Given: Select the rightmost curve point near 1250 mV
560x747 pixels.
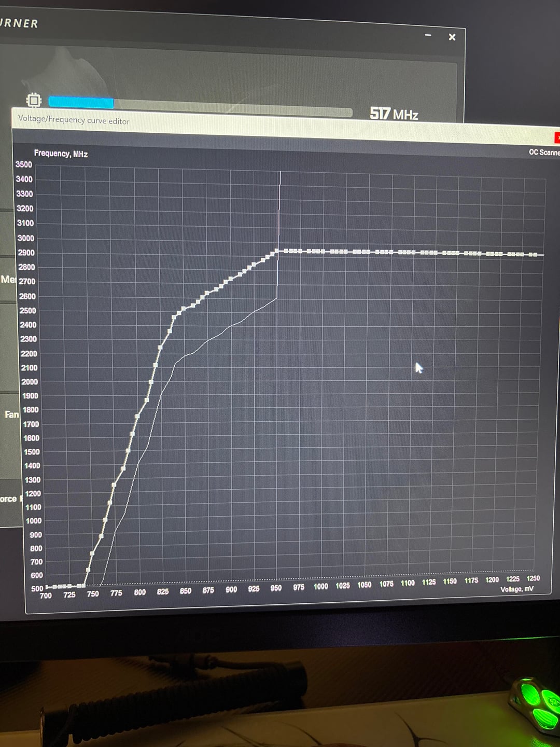Looking at the screenshot, I should coord(535,254).
